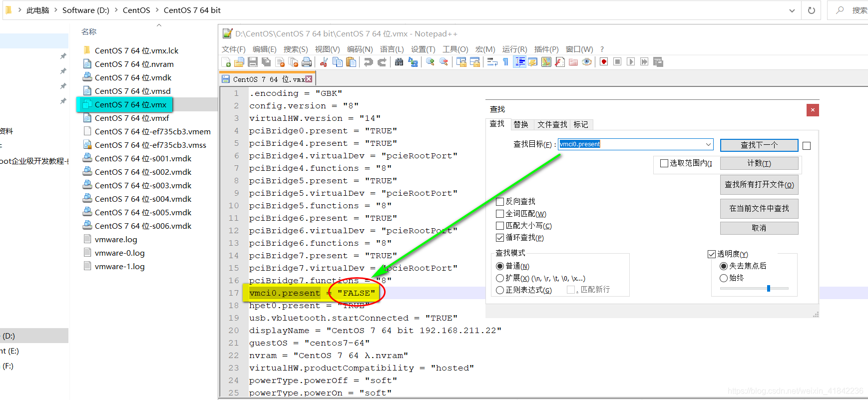Viewport: 868px width, 400px height.
Task: Click the 名称 column sort arrow
Action: tap(159, 25)
